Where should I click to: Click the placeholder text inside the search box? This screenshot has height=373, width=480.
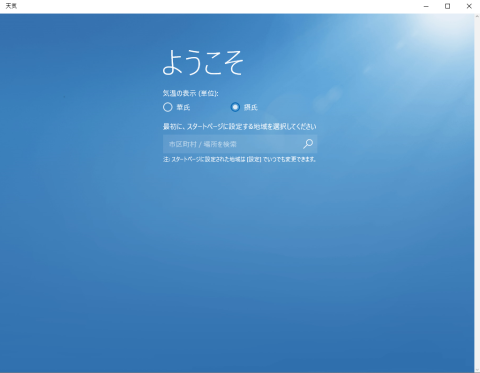(203, 144)
